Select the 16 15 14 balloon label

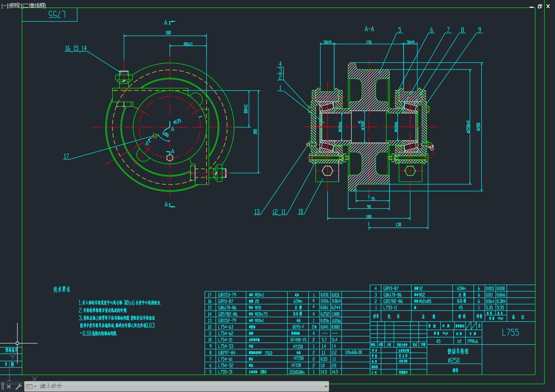tap(76, 49)
